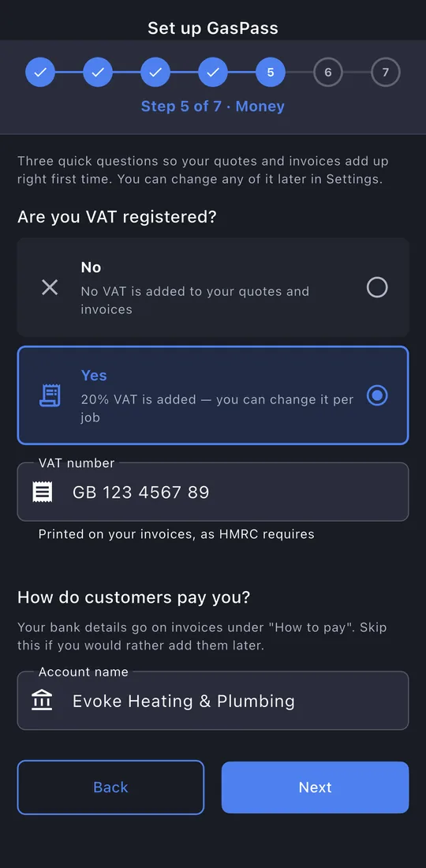Click the Step 5 of 7 Money label
426x868 pixels.
point(213,107)
